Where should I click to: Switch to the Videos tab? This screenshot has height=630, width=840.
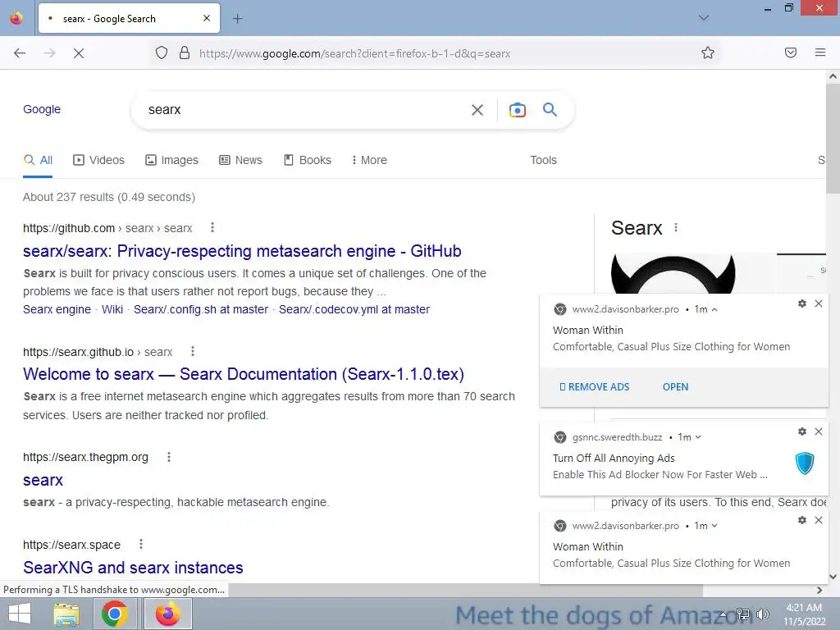coord(98,160)
